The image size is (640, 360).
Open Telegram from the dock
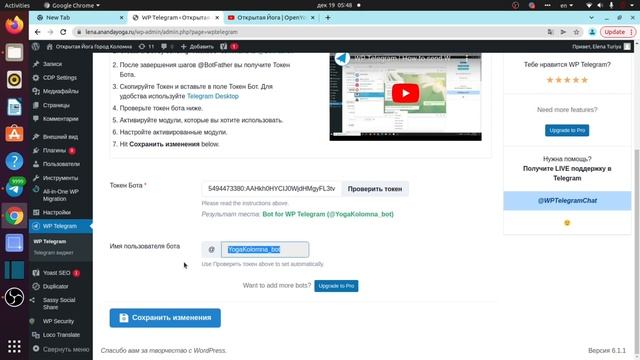coord(14,189)
